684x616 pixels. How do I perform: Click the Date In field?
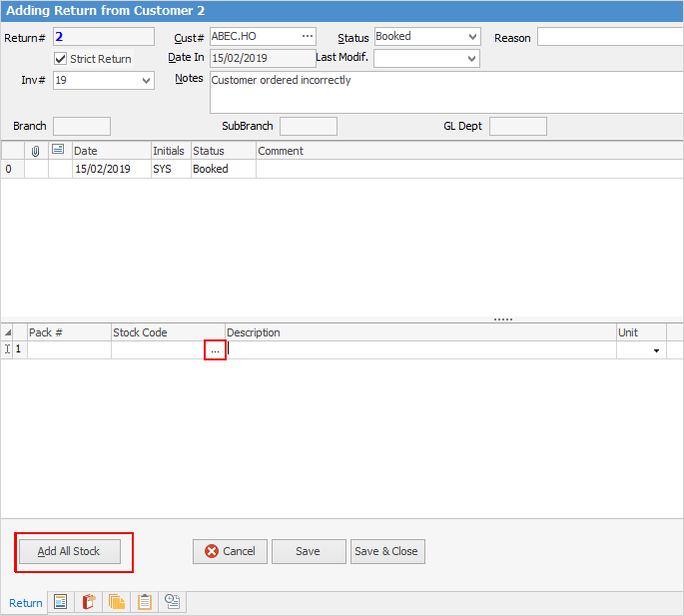(263, 58)
